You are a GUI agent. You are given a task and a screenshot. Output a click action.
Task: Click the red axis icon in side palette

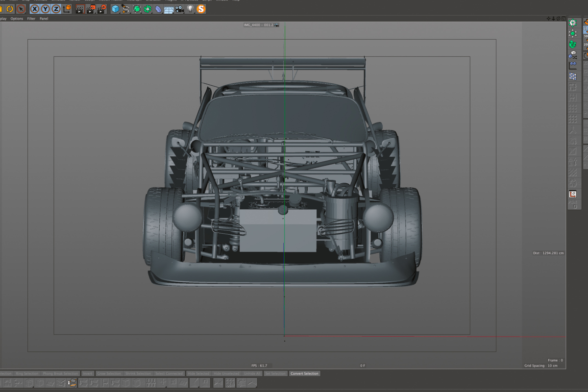click(572, 195)
